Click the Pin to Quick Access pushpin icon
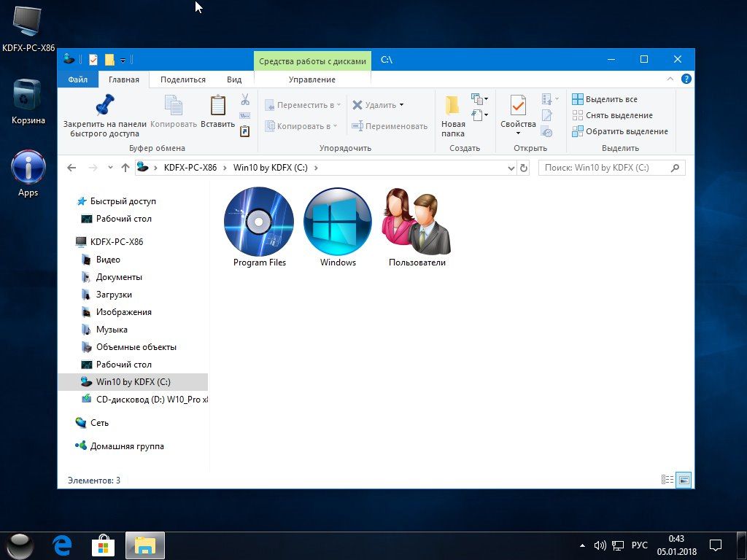747x560 pixels. pyautogui.click(x=104, y=105)
